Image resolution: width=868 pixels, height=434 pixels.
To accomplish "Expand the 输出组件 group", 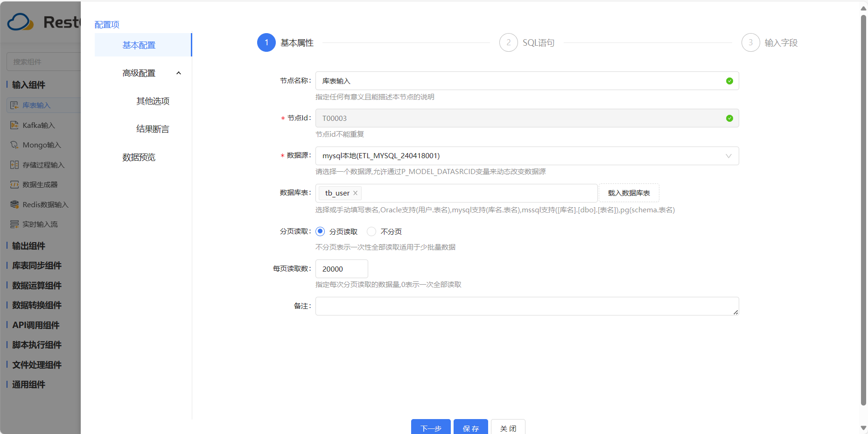I will (28, 246).
